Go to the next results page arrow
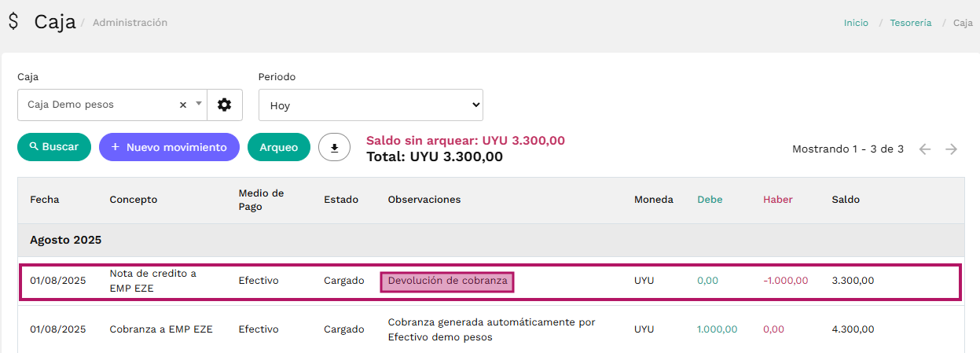The height and width of the screenshot is (353, 980). click(951, 149)
